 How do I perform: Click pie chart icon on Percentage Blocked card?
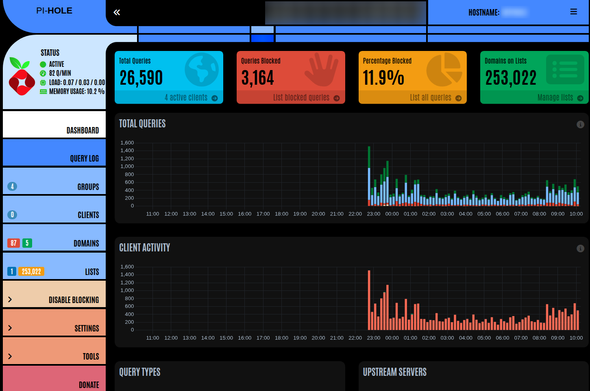(444, 70)
